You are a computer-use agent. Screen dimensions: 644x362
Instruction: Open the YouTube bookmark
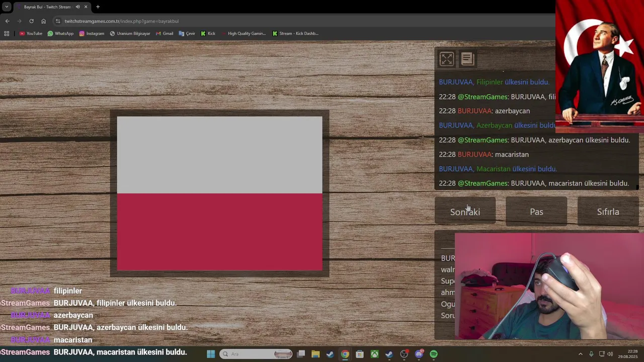(x=31, y=34)
